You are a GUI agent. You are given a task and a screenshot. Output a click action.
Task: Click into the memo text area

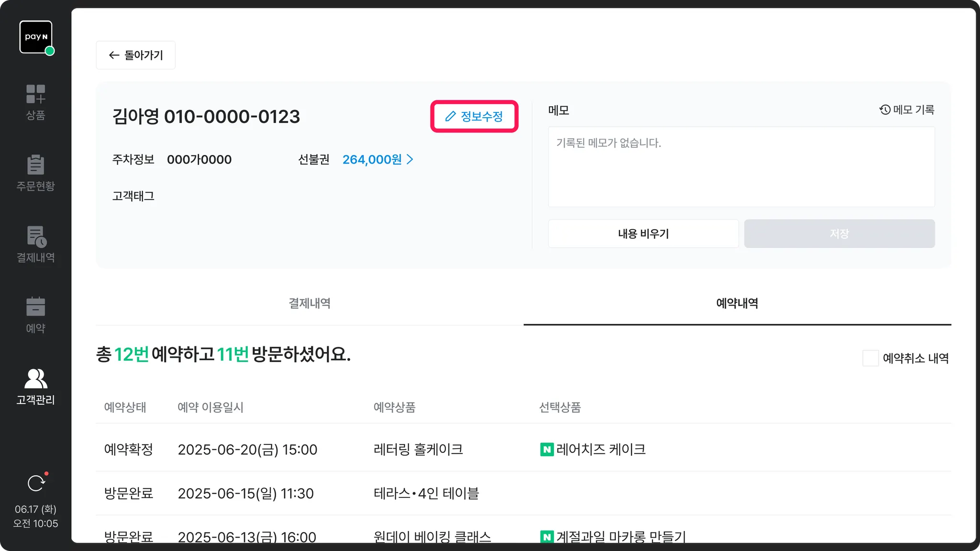click(741, 167)
